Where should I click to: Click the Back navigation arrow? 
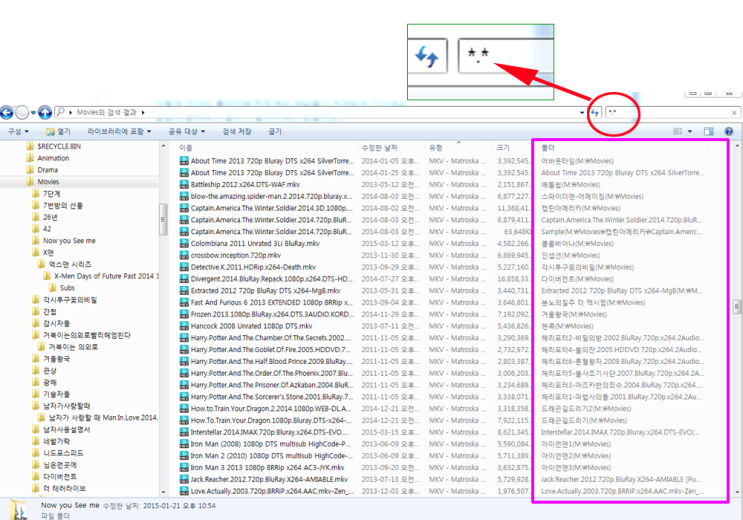7,113
